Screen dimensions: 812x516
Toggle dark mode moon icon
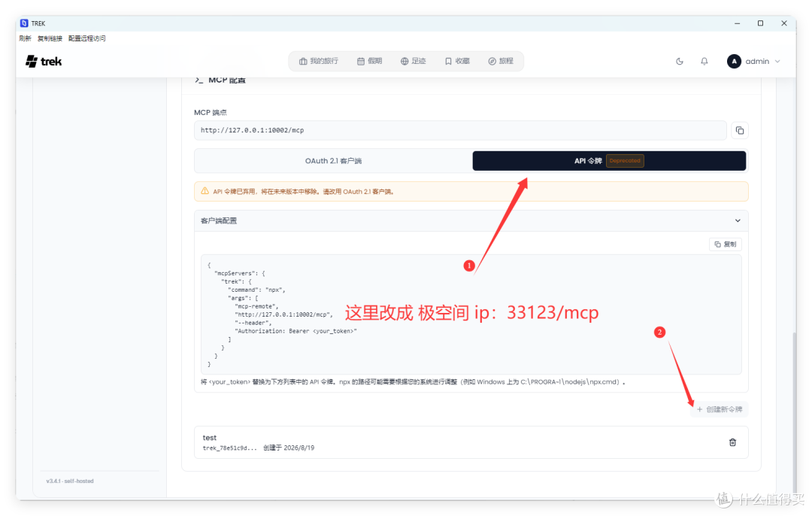click(680, 61)
